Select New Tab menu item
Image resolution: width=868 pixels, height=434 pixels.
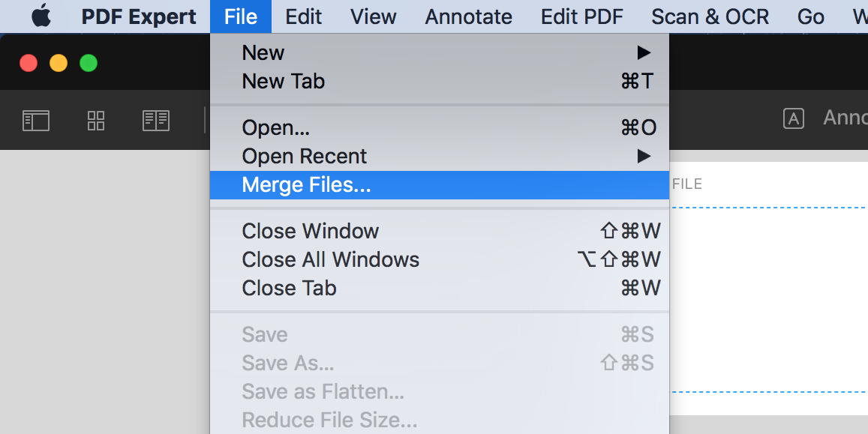(283, 81)
